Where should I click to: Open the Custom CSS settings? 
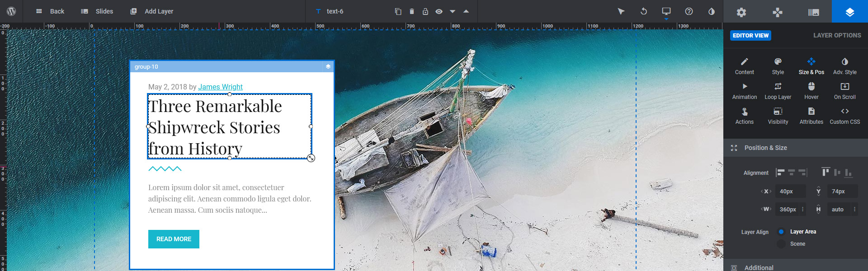coord(845,116)
